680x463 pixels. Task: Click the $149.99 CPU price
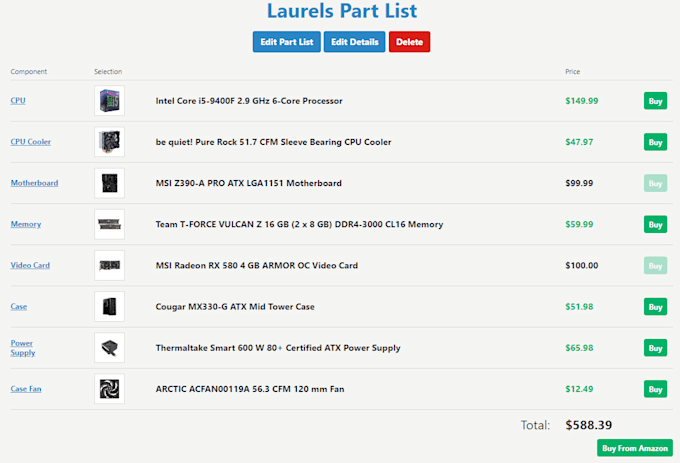[x=582, y=101]
